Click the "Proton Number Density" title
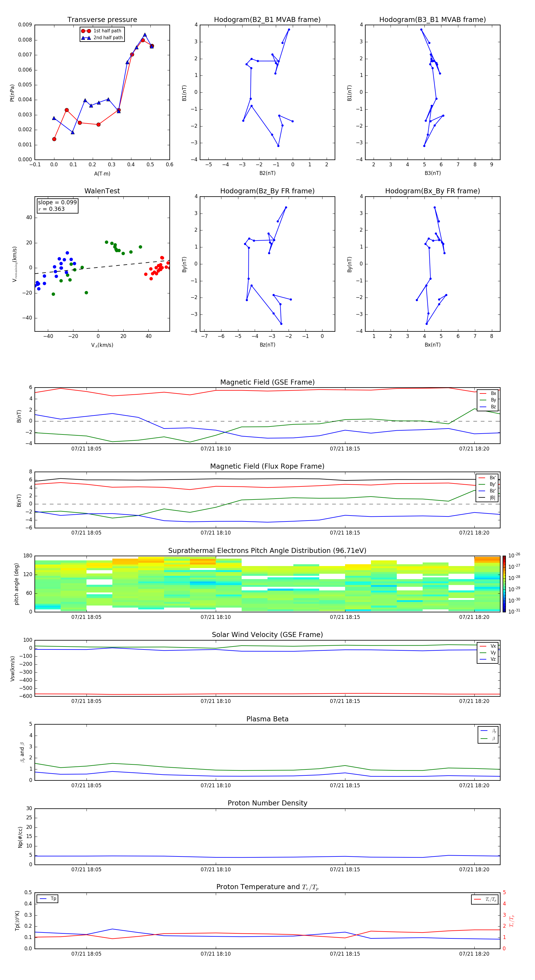 tap(267, 803)
